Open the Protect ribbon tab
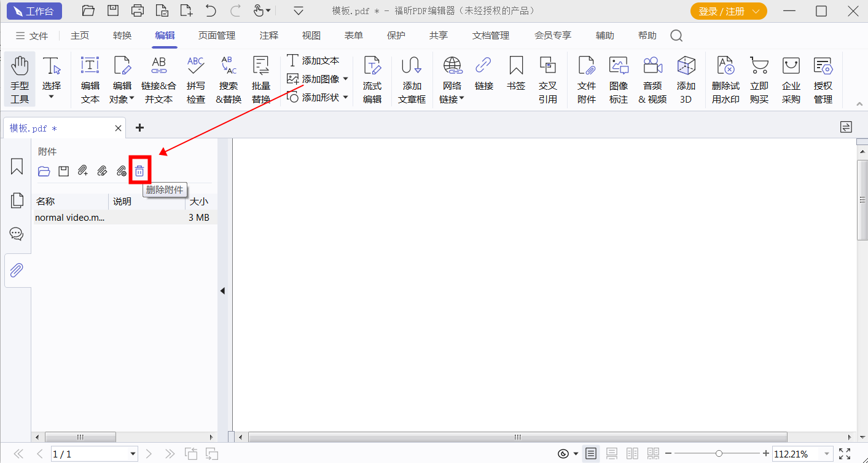This screenshot has height=463, width=868. (x=396, y=36)
